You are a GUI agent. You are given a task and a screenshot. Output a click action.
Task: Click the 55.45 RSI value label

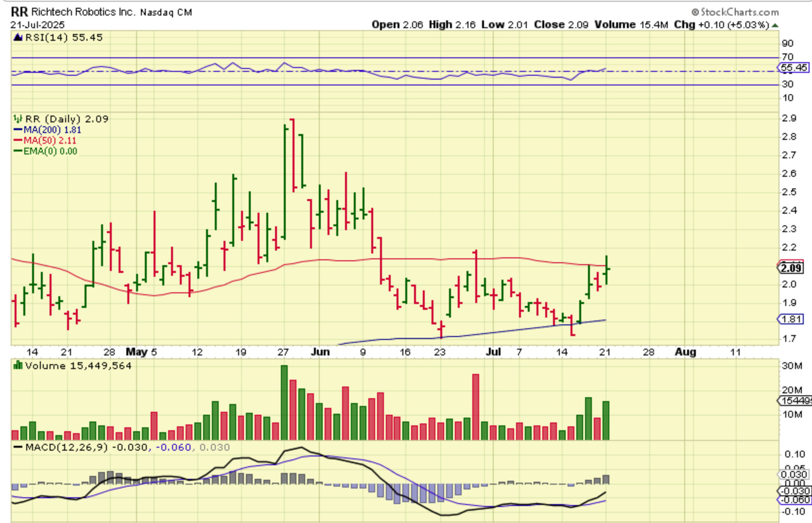794,68
